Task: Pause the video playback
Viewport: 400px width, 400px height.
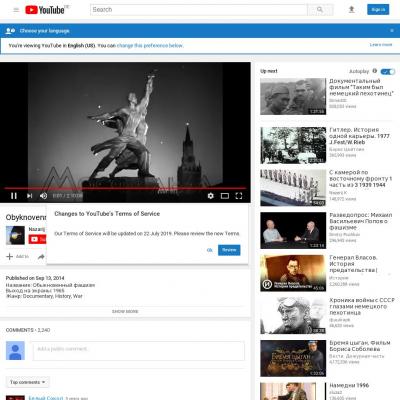Action: click(x=14, y=196)
